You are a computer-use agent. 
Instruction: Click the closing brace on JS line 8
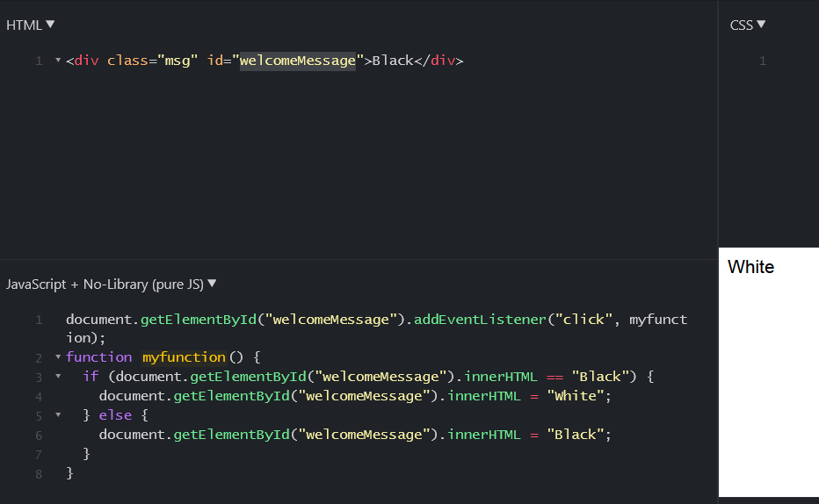tap(70, 472)
